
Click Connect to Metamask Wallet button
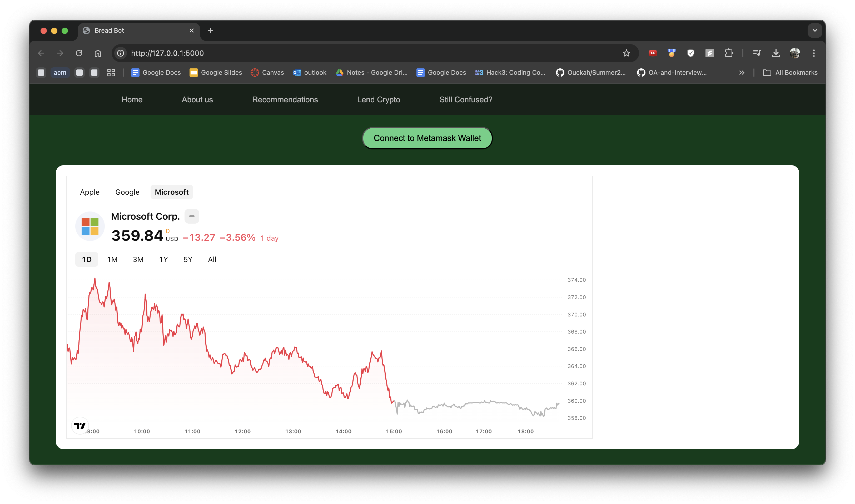(427, 138)
